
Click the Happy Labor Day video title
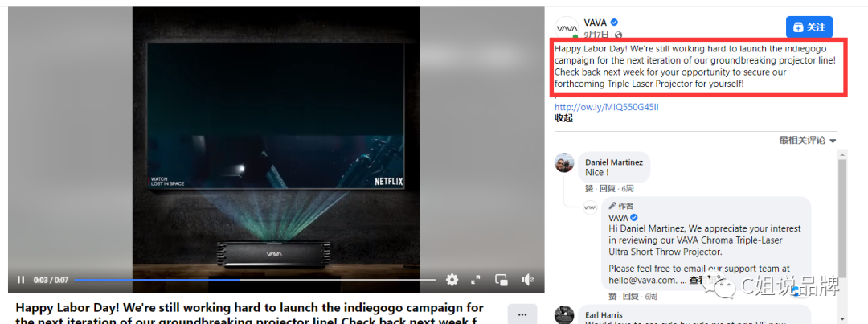click(x=250, y=313)
